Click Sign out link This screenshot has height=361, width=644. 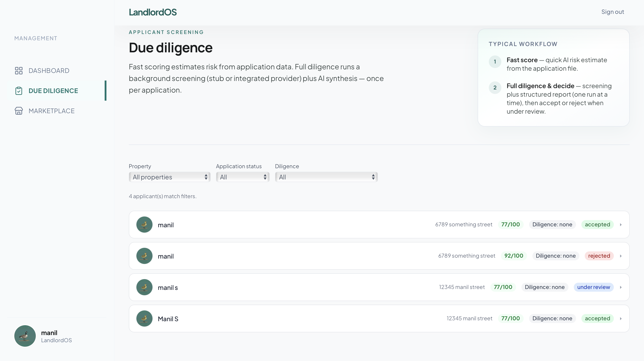(612, 12)
